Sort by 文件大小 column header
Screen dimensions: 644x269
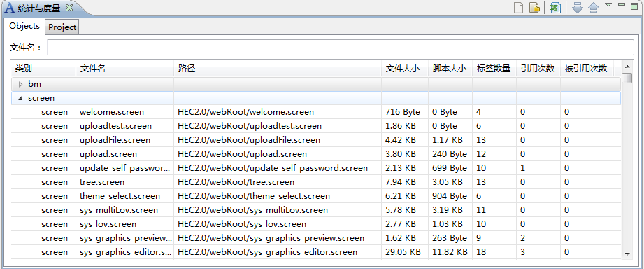pyautogui.click(x=405, y=68)
